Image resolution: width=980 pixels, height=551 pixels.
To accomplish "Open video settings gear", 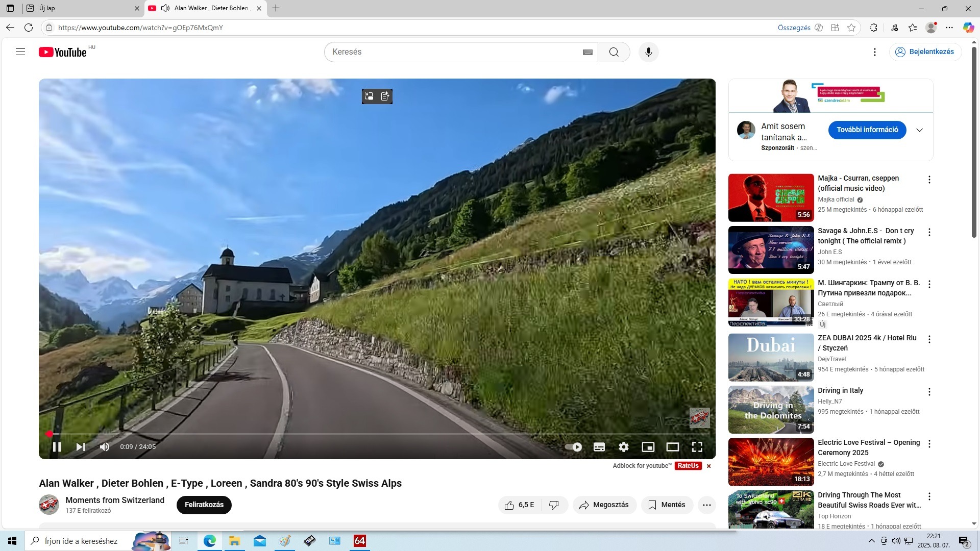I will click(623, 447).
